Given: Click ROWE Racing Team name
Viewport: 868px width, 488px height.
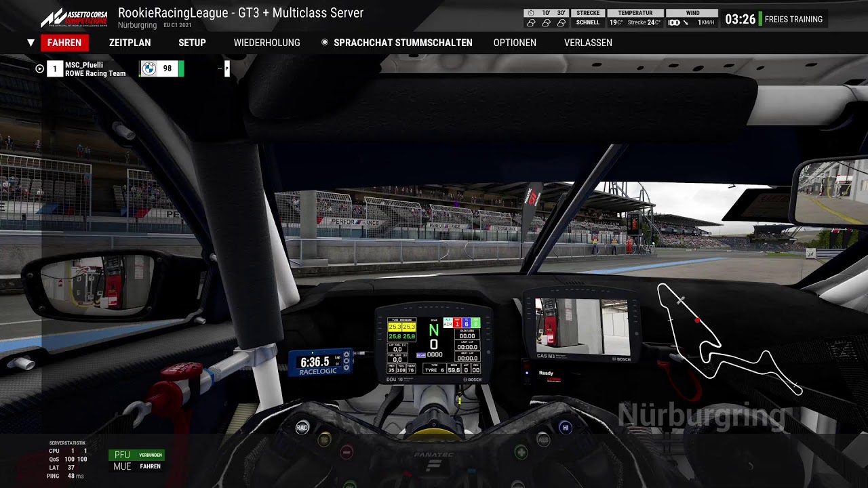Looking at the screenshot, I should pyautogui.click(x=95, y=73).
